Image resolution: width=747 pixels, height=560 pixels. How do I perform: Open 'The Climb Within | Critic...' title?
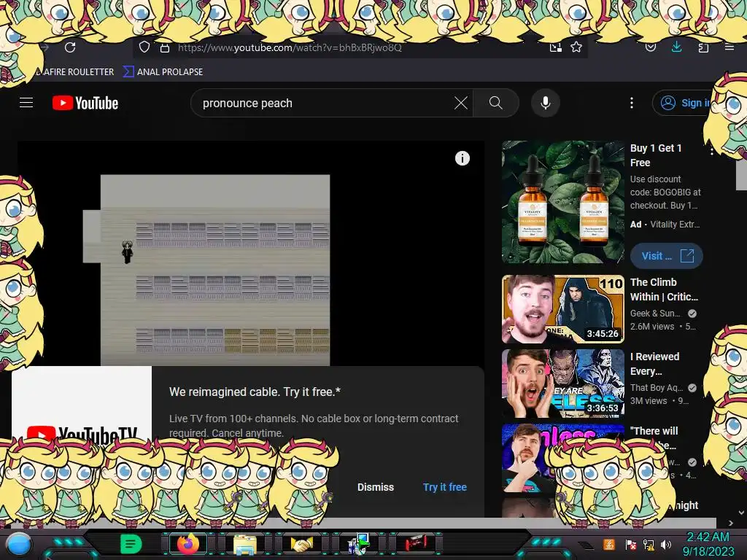[x=664, y=289]
